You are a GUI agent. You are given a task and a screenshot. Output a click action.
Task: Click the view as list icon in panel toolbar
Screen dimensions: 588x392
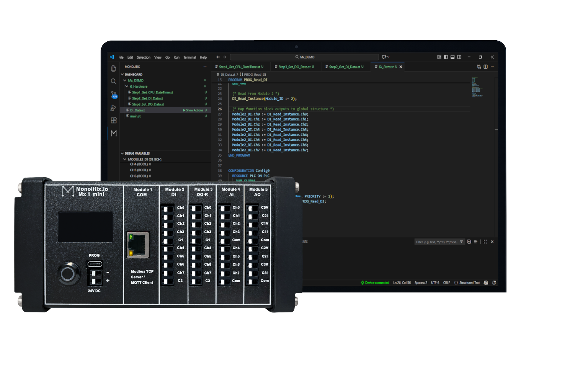point(475,242)
